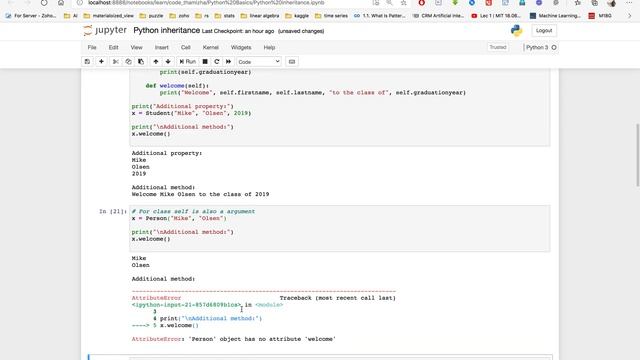Image resolution: width=640 pixels, height=360 pixels.
Task: Open the cell type Code dropdown
Action: point(259,62)
